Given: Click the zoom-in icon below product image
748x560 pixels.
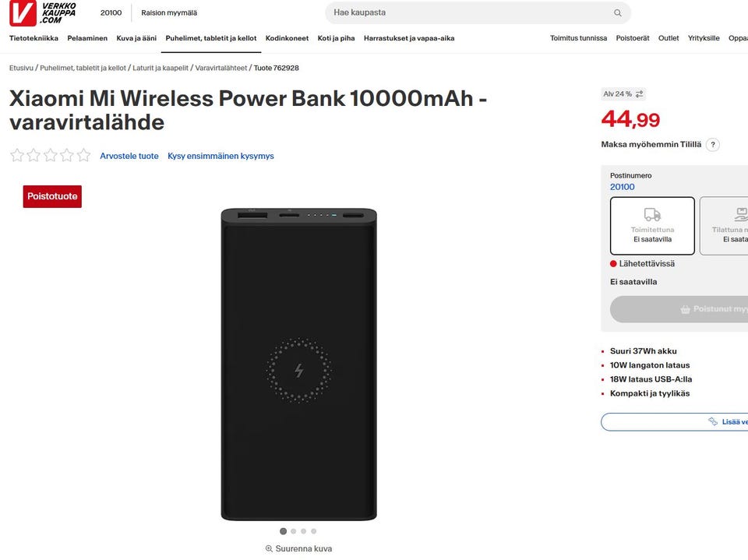Looking at the screenshot, I should tap(269, 549).
